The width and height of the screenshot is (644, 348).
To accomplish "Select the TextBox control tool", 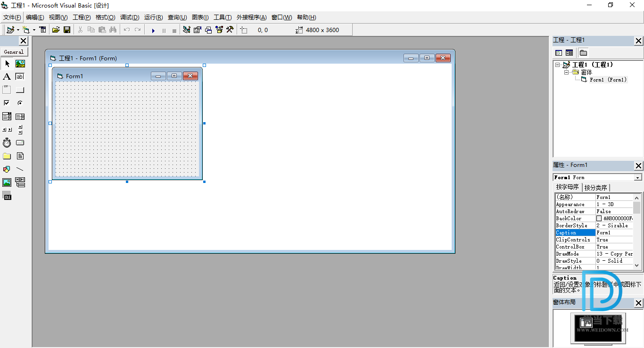I will point(20,77).
